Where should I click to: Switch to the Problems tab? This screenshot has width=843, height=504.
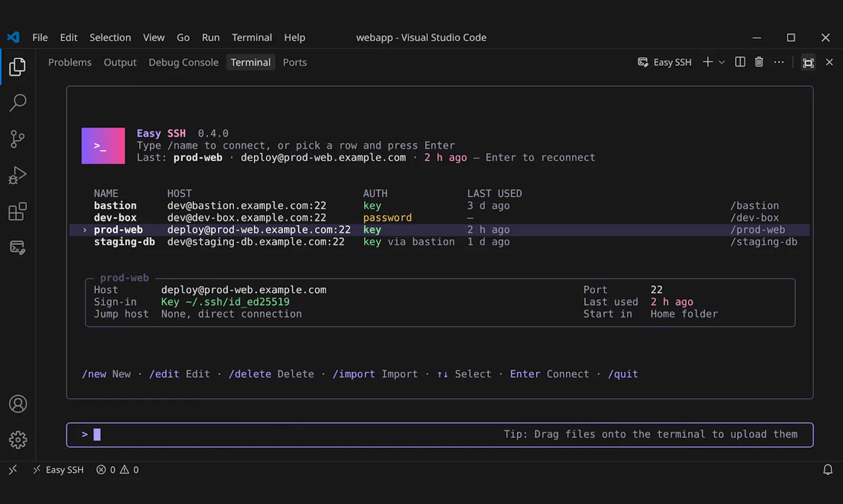tap(70, 62)
